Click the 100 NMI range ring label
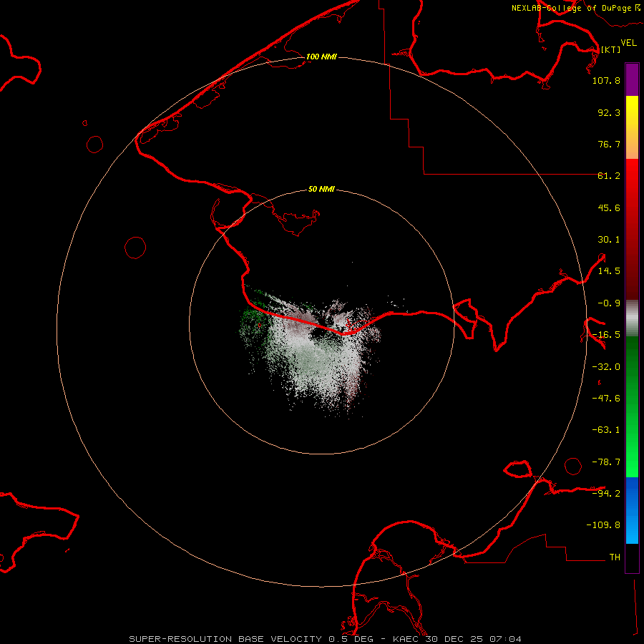This screenshot has width=644, height=644. 321,57
